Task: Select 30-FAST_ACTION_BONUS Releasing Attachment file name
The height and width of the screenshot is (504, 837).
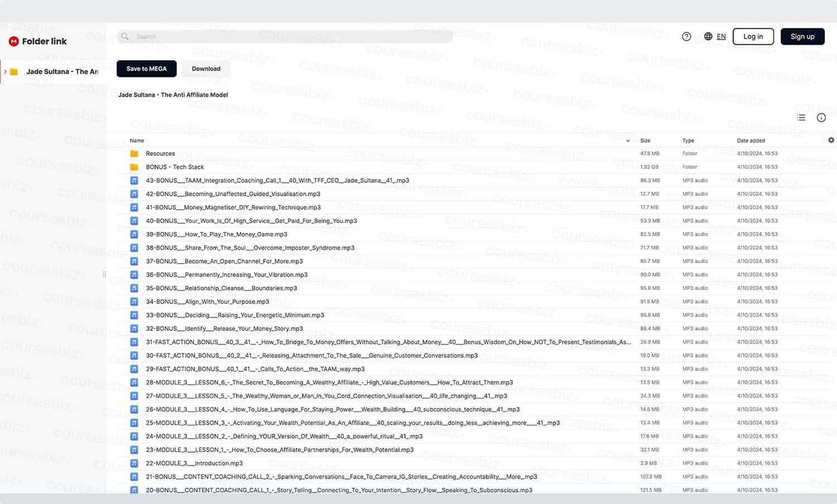Action: click(x=312, y=356)
